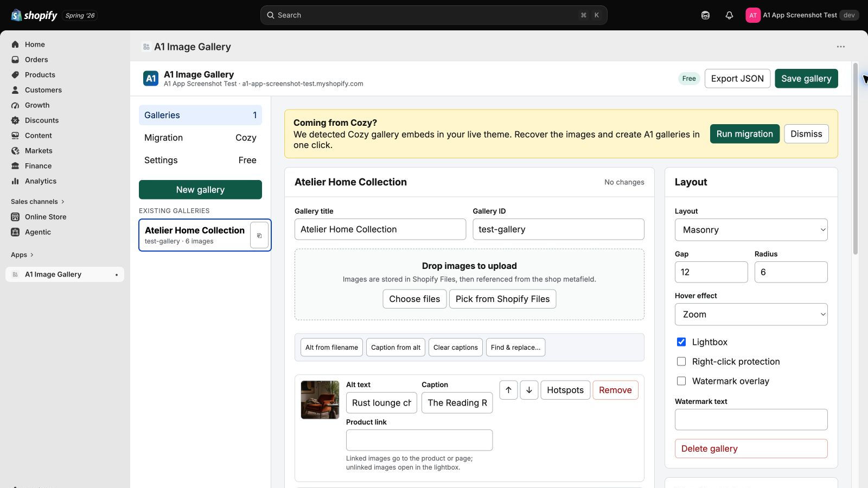The width and height of the screenshot is (868, 488).
Task: Move the Rust lounge image up
Action: (x=508, y=390)
